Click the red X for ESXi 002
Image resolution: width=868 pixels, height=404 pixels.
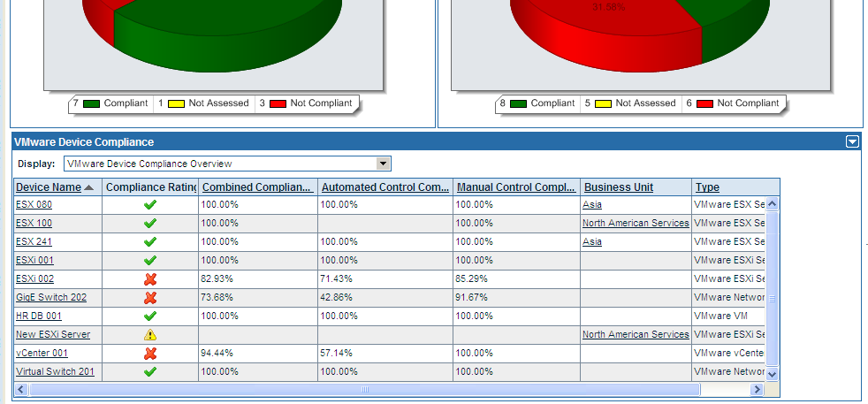pos(150,279)
